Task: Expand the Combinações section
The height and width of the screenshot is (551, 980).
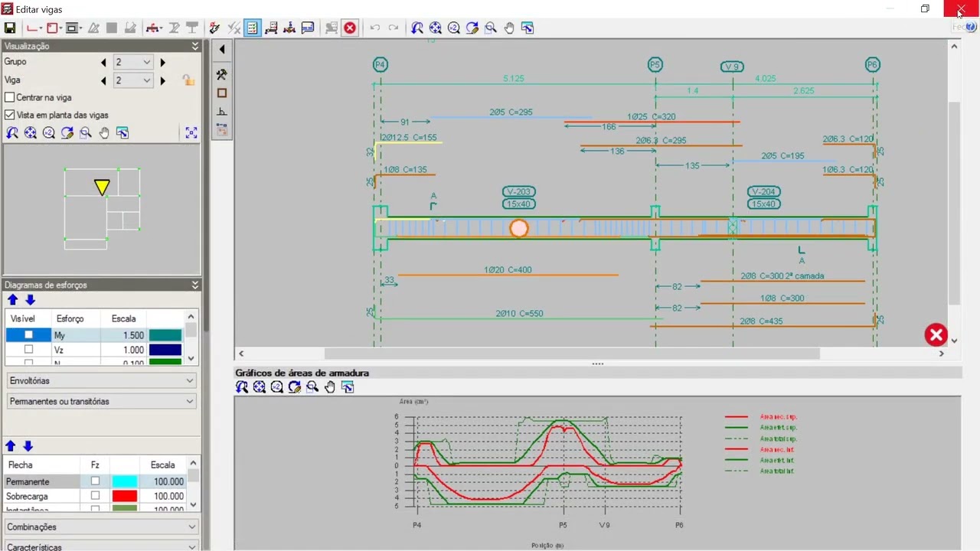Action: click(101, 527)
